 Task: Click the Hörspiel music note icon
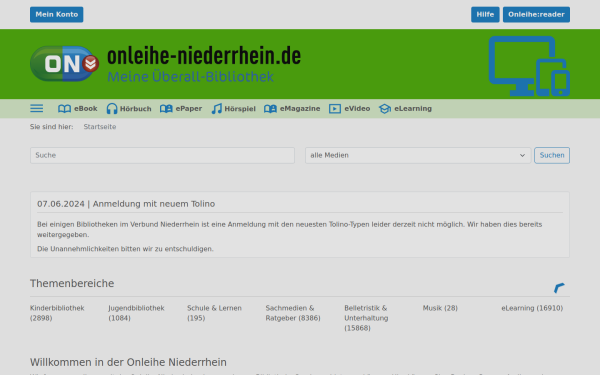point(217,109)
